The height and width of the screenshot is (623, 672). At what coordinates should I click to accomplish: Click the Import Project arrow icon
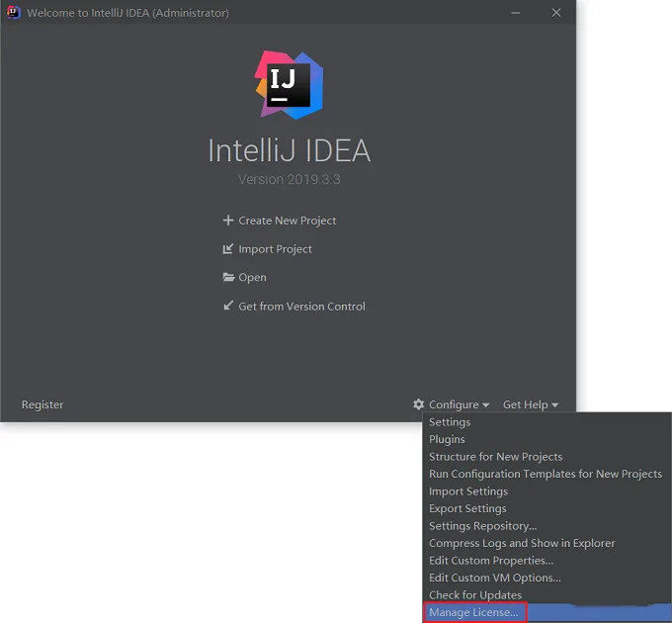click(228, 248)
